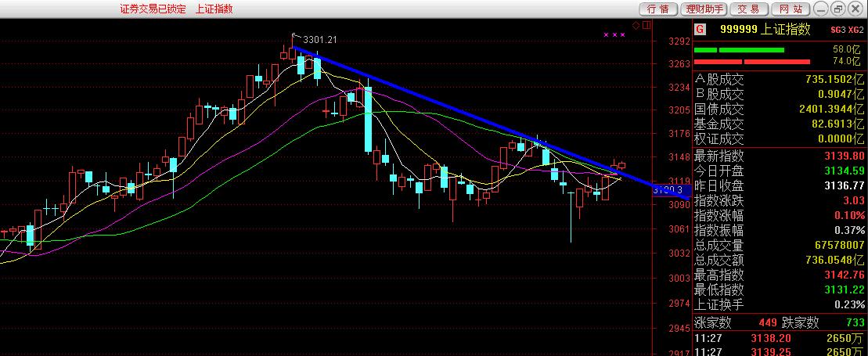Click the 总成交量 value 67578007
868x356 pixels.
pos(840,245)
